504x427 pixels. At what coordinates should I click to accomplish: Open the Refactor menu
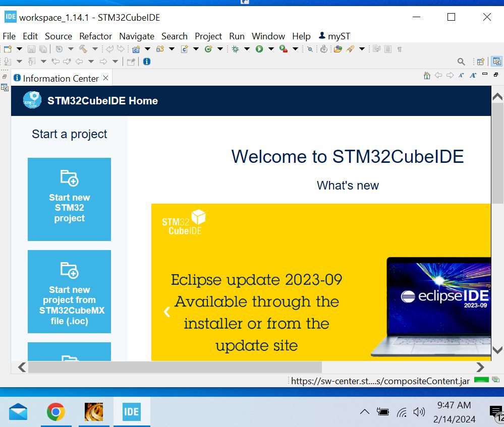[x=95, y=36]
